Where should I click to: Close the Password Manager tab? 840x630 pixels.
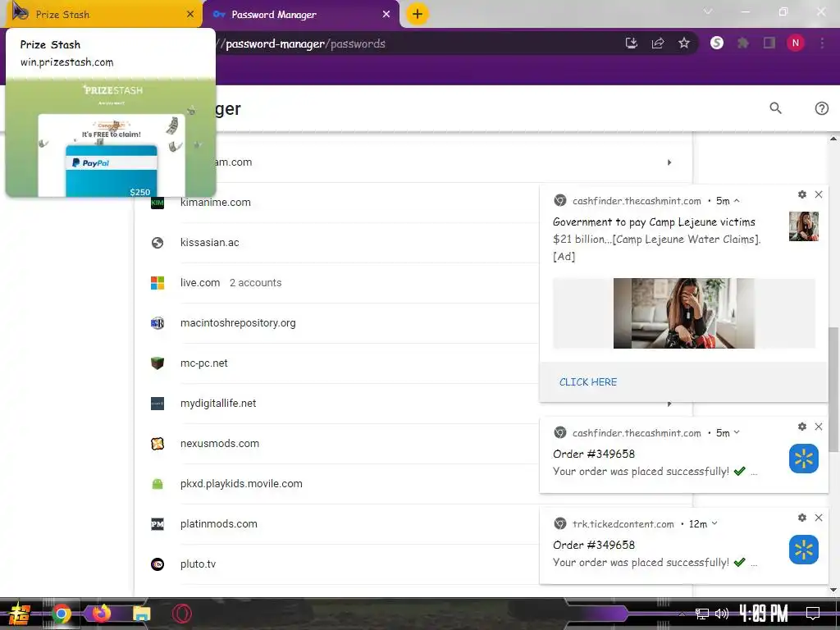(386, 15)
